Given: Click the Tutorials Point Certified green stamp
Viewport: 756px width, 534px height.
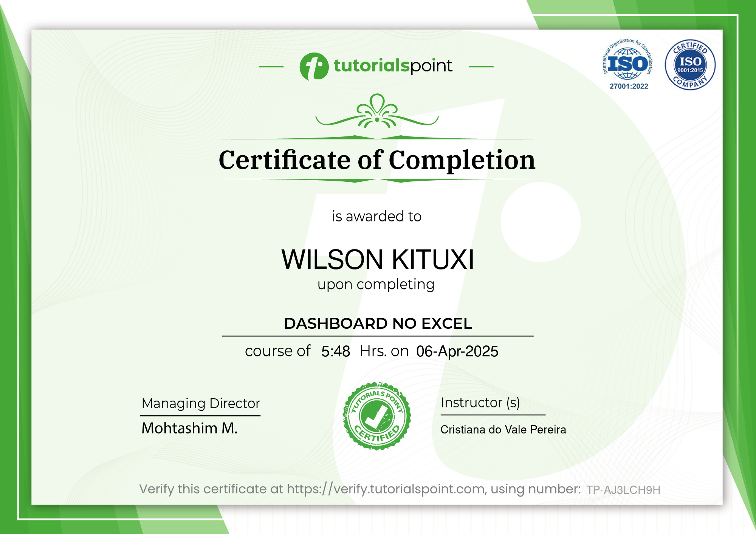Looking at the screenshot, I should [x=376, y=416].
